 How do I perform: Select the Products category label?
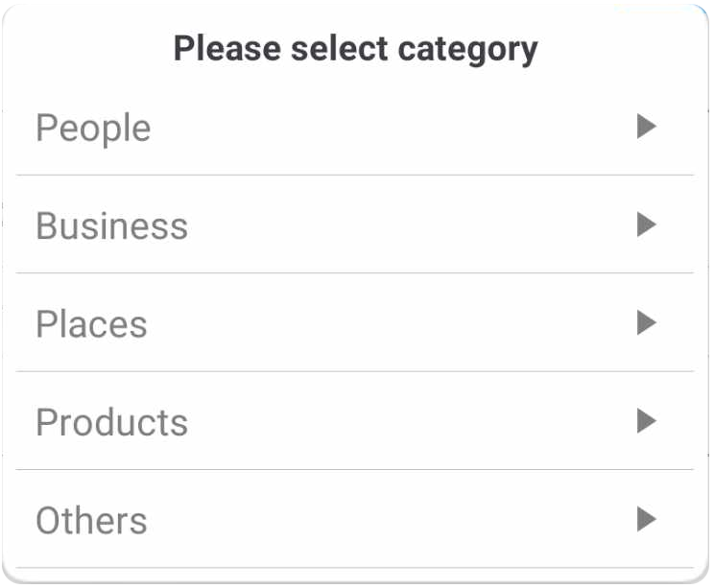click(111, 422)
